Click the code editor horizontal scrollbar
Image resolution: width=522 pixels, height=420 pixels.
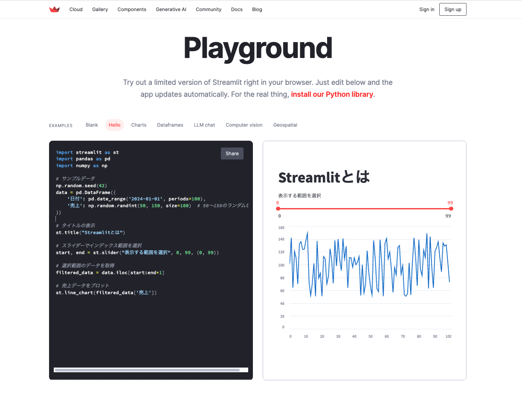tap(147, 370)
